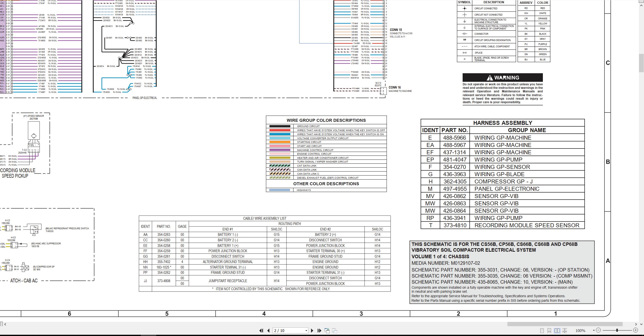Click cable part number 183-1025 *

click(164, 267)
